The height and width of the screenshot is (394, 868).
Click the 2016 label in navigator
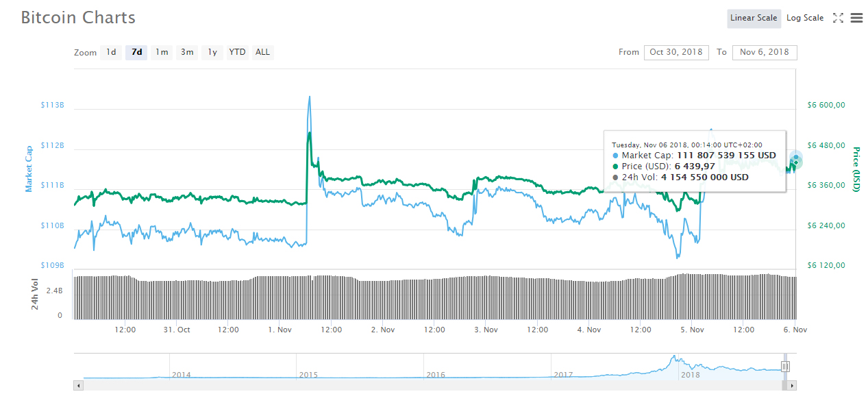click(x=436, y=375)
